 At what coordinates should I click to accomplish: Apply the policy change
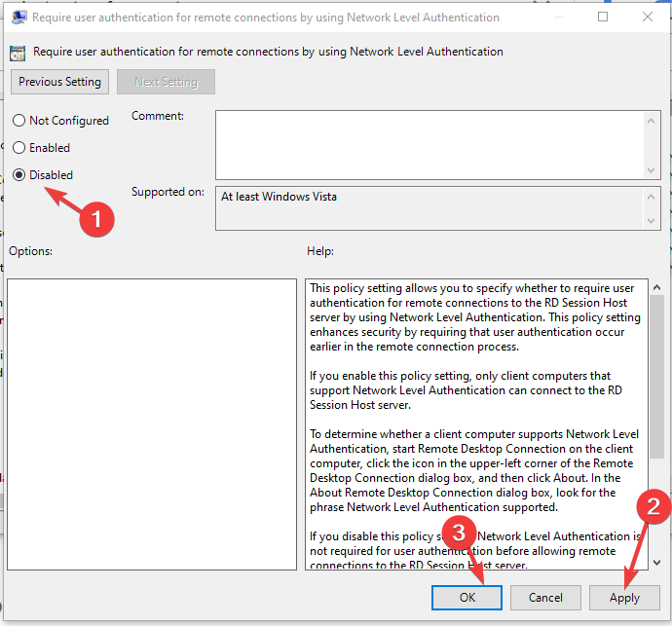[x=624, y=598]
